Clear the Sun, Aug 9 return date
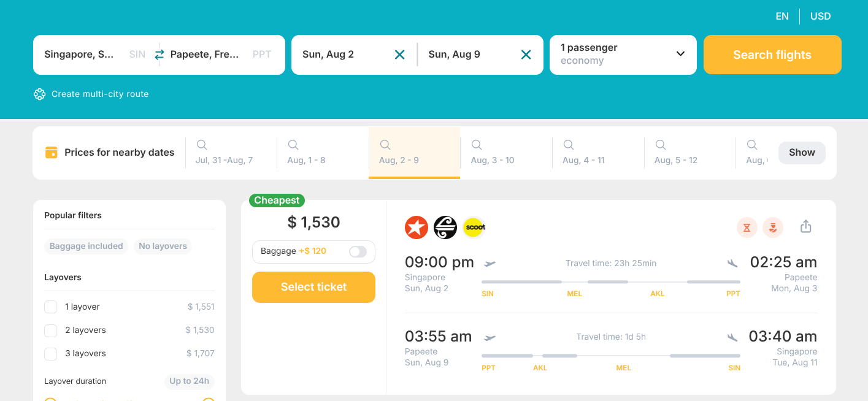 coord(526,55)
